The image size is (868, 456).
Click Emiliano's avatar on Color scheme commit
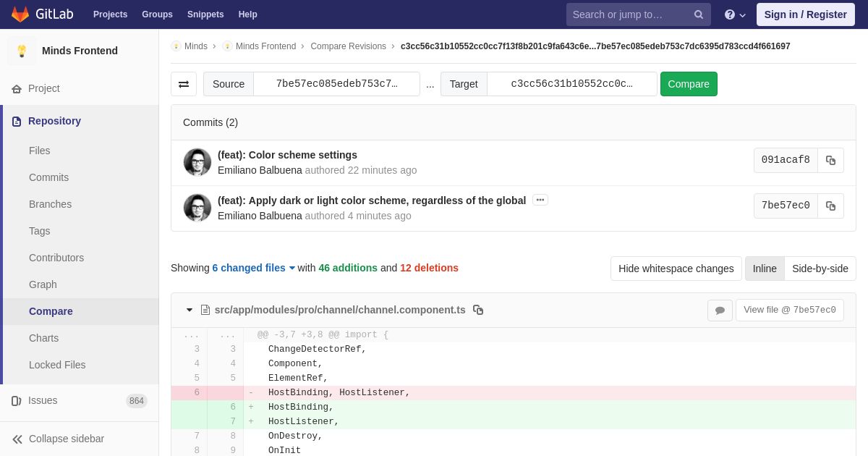tap(197, 162)
